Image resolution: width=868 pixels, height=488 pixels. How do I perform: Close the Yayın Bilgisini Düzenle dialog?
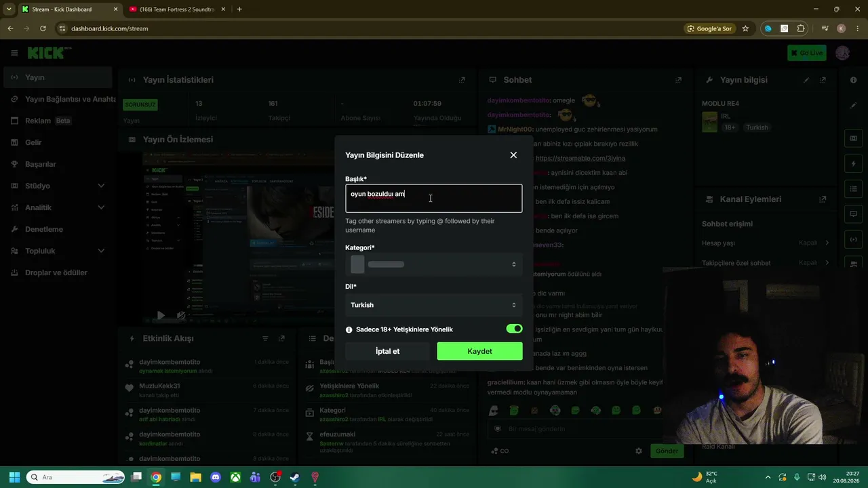(513, 155)
